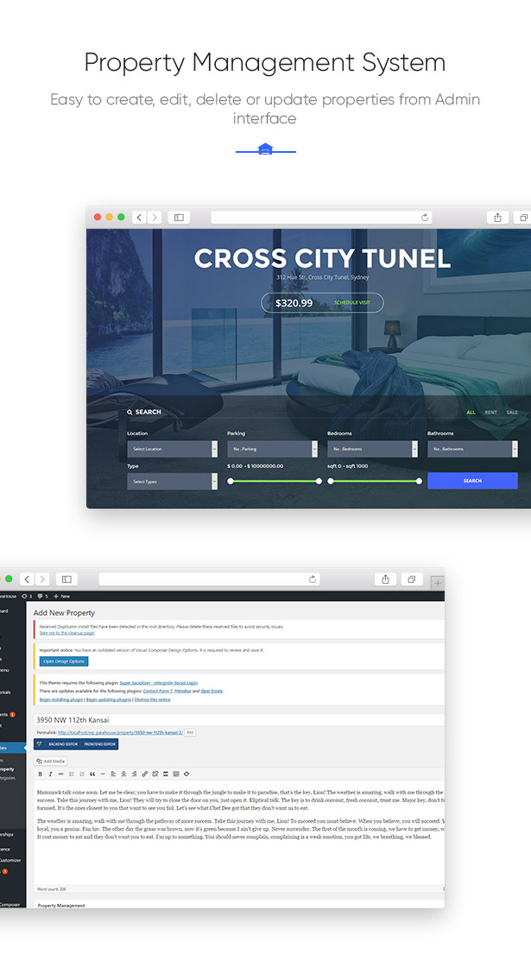
Task: Open the No. Parking dropdown
Action: point(272,449)
